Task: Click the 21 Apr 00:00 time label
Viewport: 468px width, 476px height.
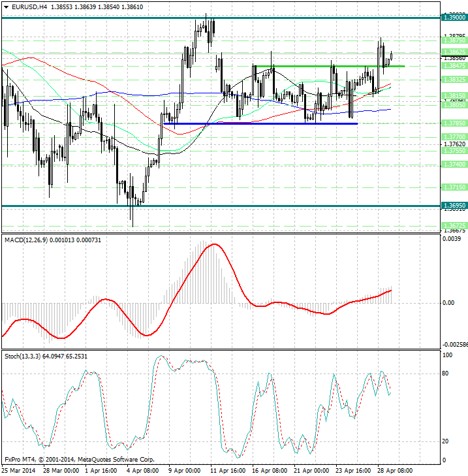Action: (x=311, y=471)
